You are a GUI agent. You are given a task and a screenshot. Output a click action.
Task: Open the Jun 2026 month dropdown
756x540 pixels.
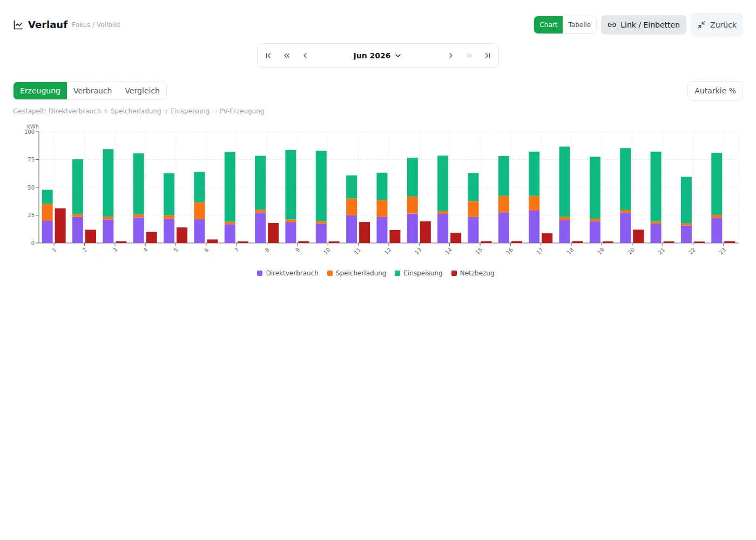[x=377, y=56]
